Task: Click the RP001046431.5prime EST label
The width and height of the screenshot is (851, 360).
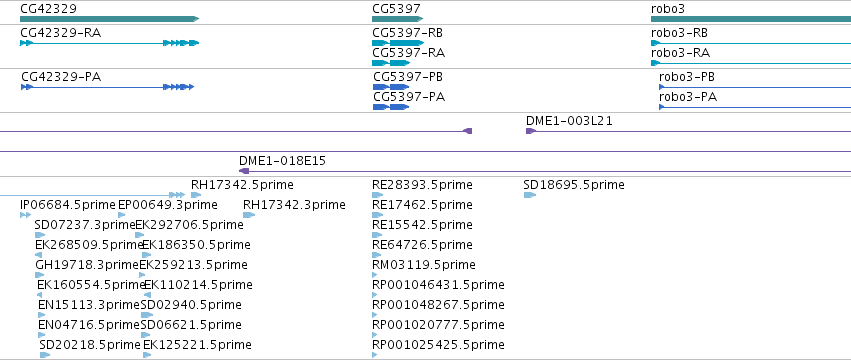Action: [438, 285]
